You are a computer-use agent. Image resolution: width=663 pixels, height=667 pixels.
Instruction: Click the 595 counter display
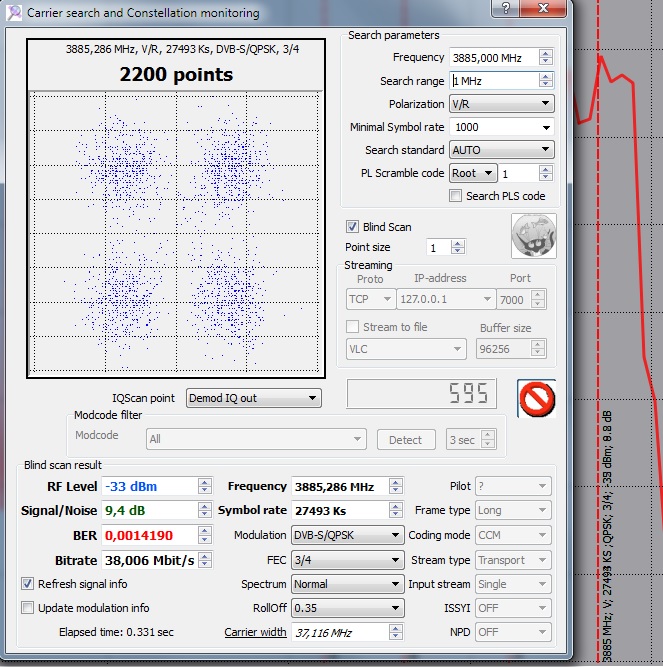pos(421,393)
